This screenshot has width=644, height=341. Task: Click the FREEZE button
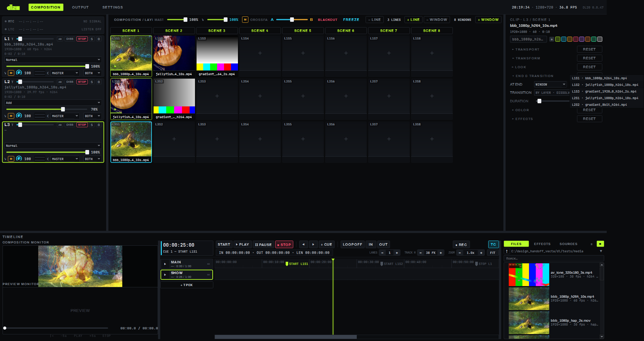tap(351, 20)
